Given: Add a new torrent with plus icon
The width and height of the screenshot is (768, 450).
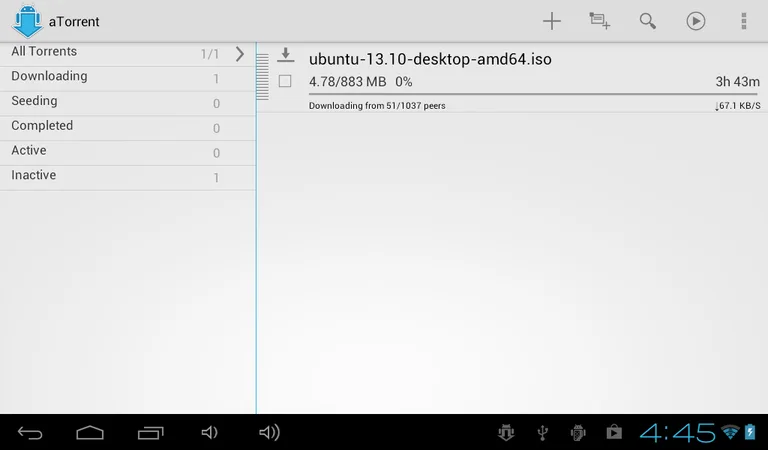Looking at the screenshot, I should tap(552, 21).
